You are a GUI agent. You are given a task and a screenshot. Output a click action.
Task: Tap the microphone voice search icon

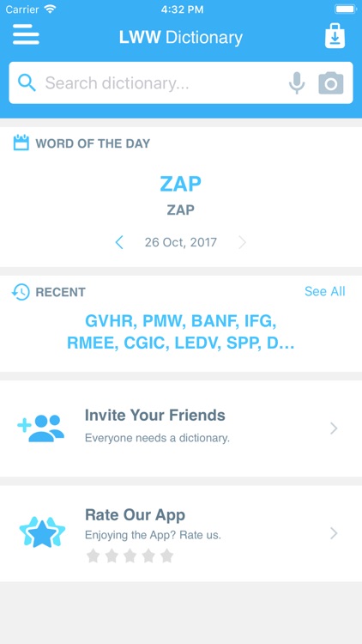tap(297, 83)
